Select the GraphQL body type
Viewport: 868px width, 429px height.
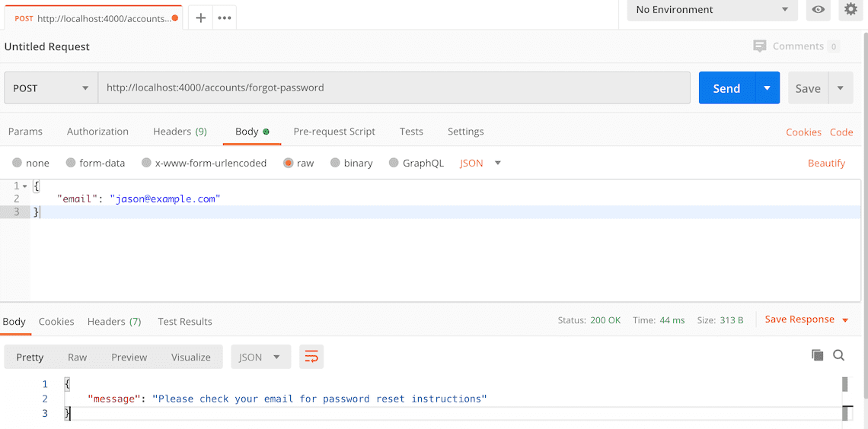(416, 163)
